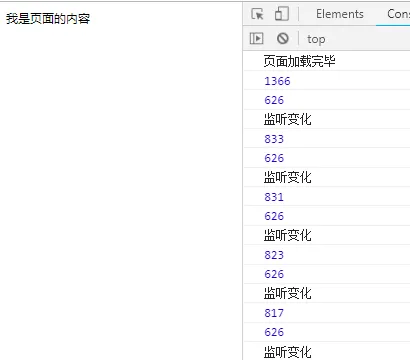This screenshot has width=410, height=360.
Task: Click the 监听变化 message above 823
Action: pos(287,235)
